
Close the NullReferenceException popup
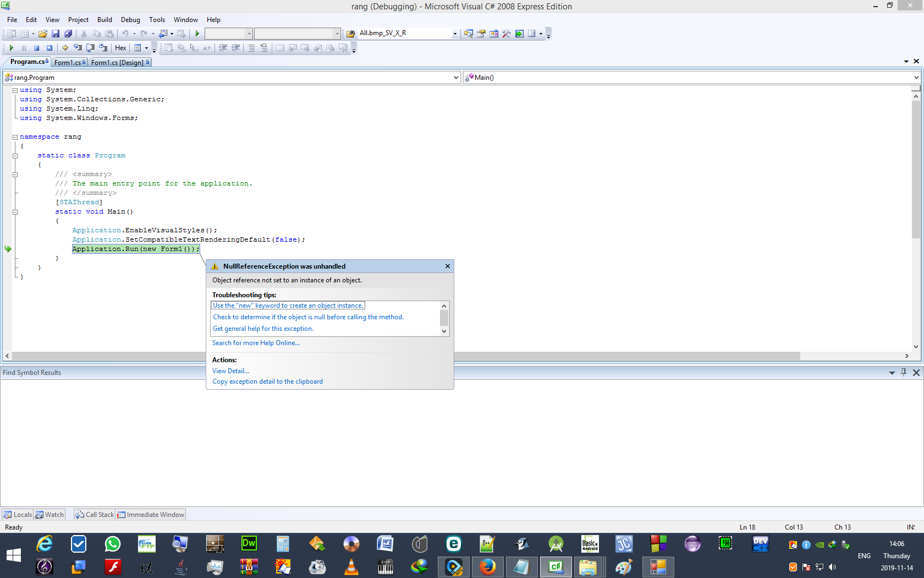click(x=448, y=266)
